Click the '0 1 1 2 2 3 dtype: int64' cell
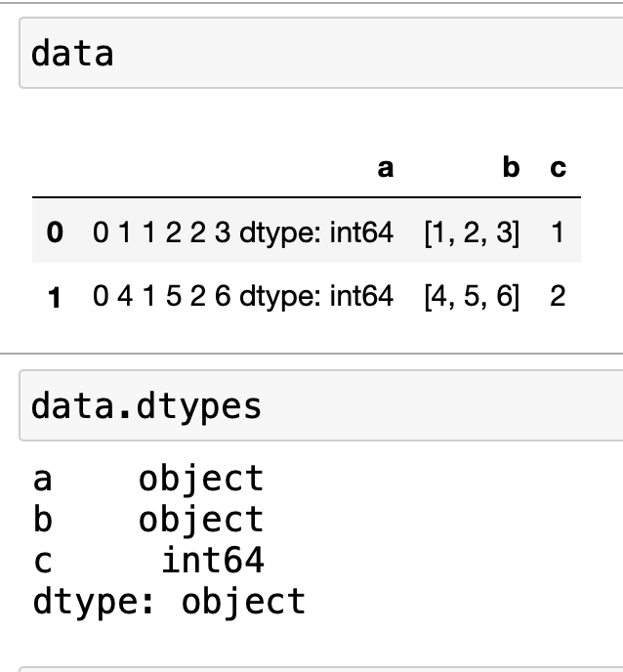 coord(243,233)
